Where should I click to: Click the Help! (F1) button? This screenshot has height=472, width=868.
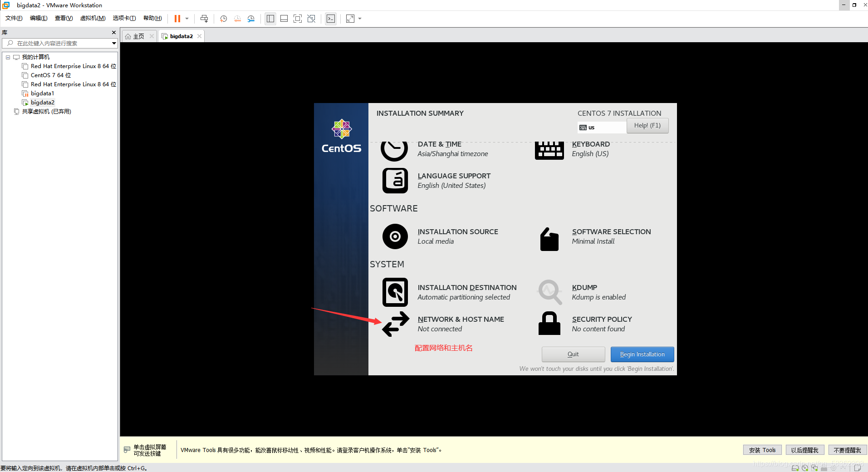coord(647,126)
